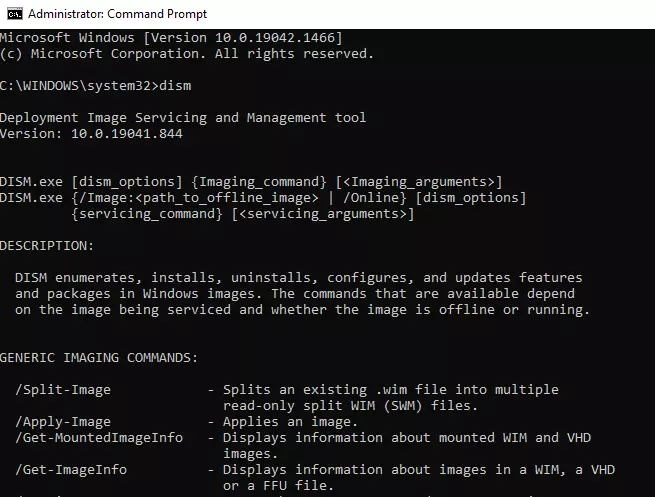Click the DESCRIPTION: heading
The image size is (655, 497).
coord(47,246)
